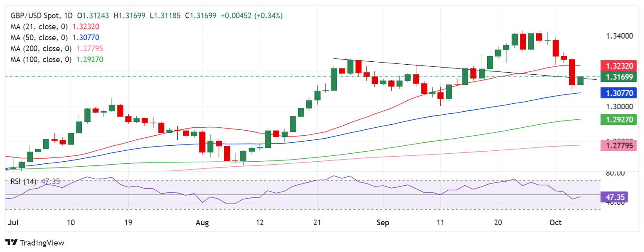Image resolution: width=644 pixels, height=252 pixels.
Task: Click the Jul label on the time axis
Action: click(13, 223)
